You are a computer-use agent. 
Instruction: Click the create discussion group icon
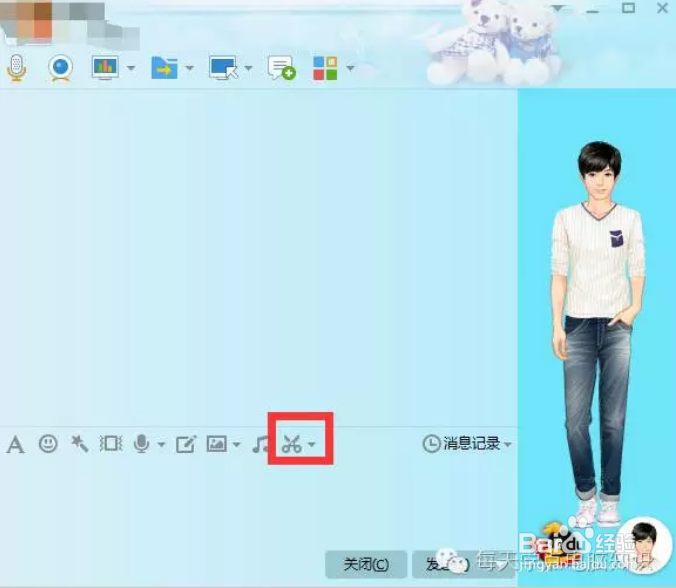coord(282,68)
